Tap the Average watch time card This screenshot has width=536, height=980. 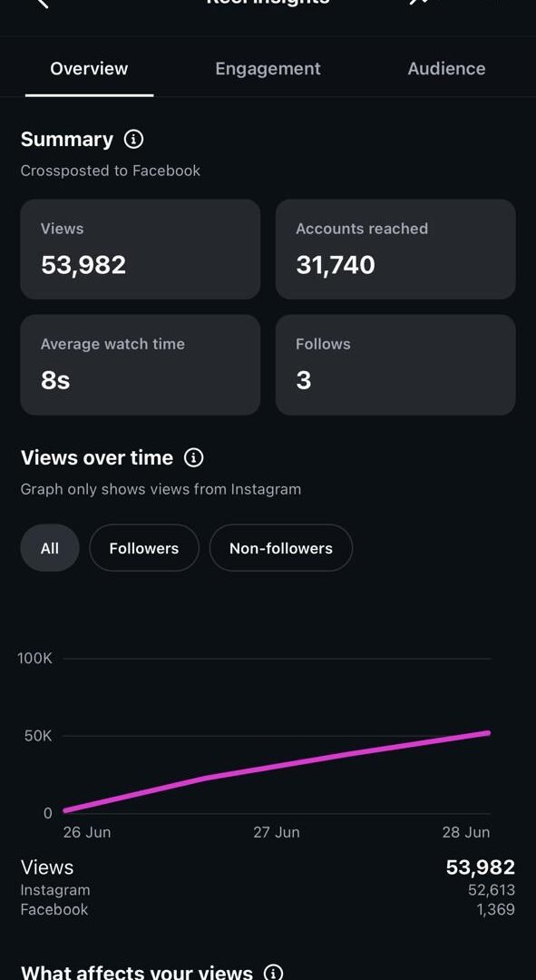141,365
